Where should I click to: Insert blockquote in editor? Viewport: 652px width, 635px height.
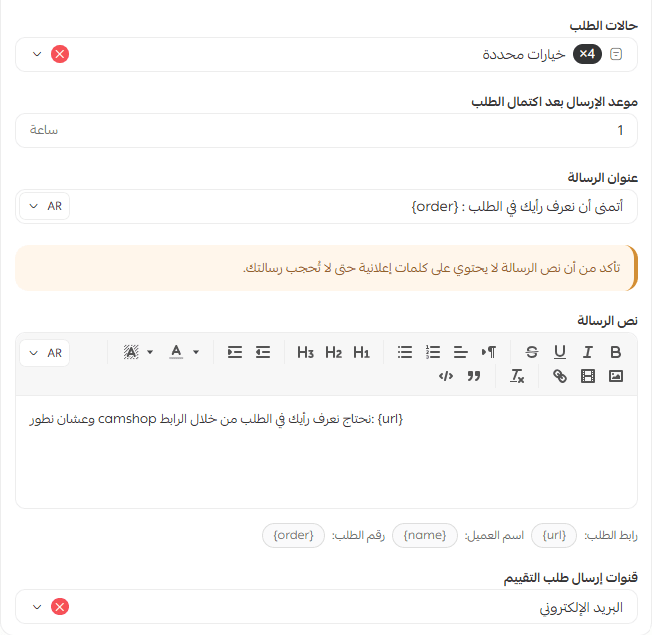click(x=474, y=376)
